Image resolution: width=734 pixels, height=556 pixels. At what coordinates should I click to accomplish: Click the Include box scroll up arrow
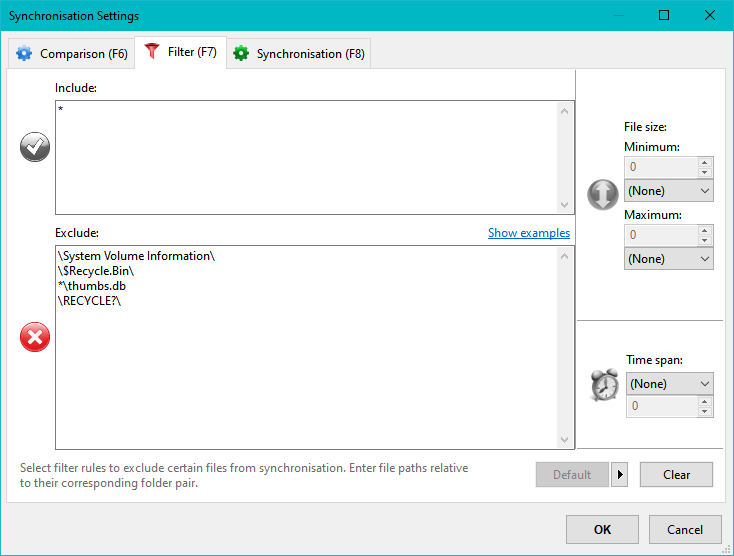[564, 111]
